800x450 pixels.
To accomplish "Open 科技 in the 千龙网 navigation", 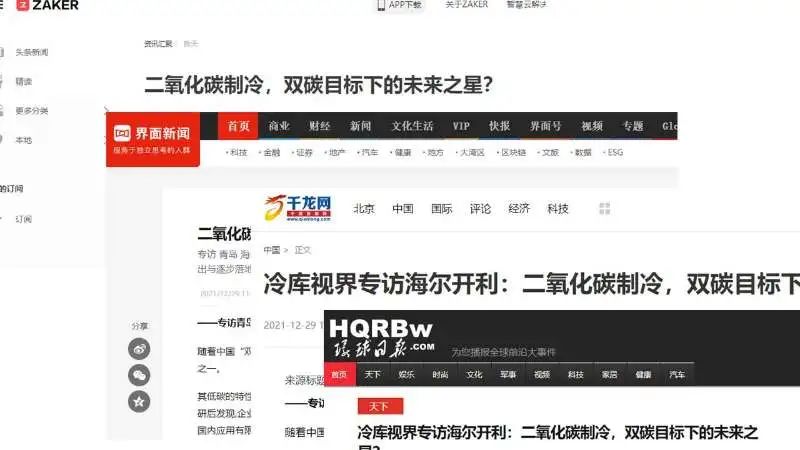I will point(558,209).
